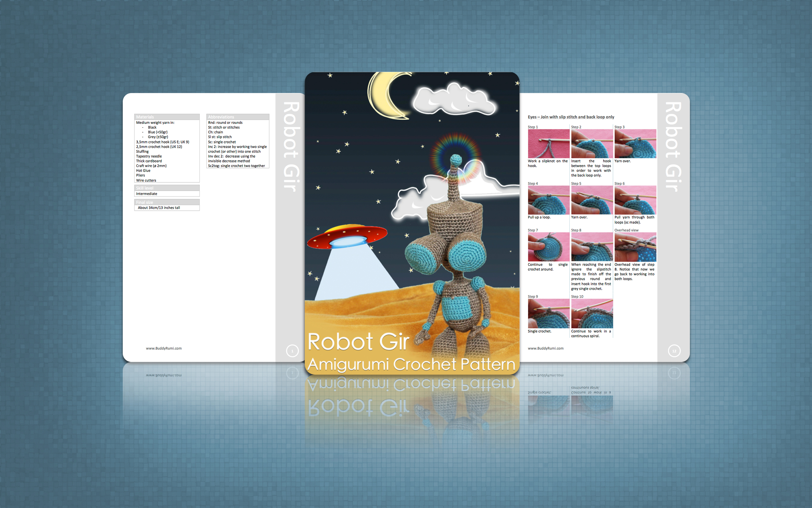The width and height of the screenshot is (812, 508).
Task: Select '3,5mm crochet hook (US E; UK 9)'
Action: tap(162, 142)
